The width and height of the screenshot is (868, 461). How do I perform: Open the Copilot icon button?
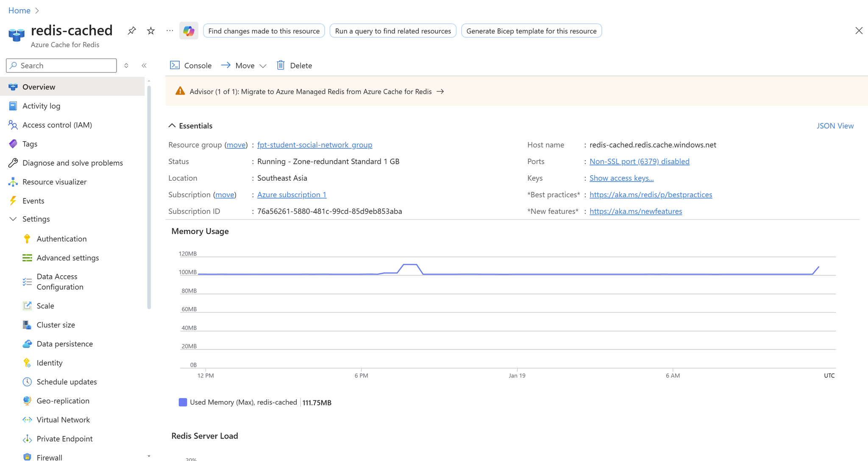189,31
